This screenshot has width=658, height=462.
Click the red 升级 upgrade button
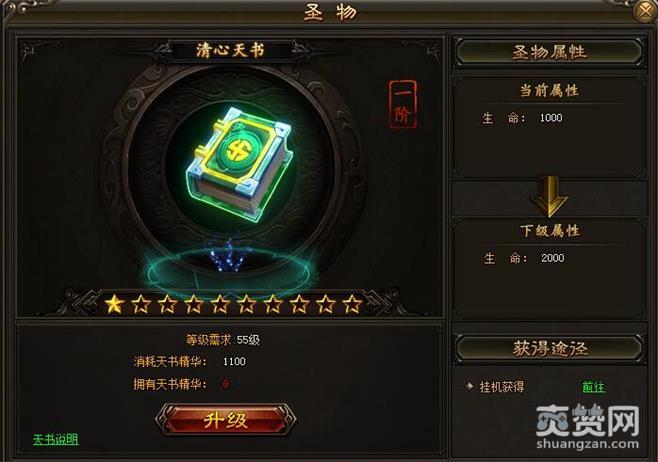pos(226,420)
